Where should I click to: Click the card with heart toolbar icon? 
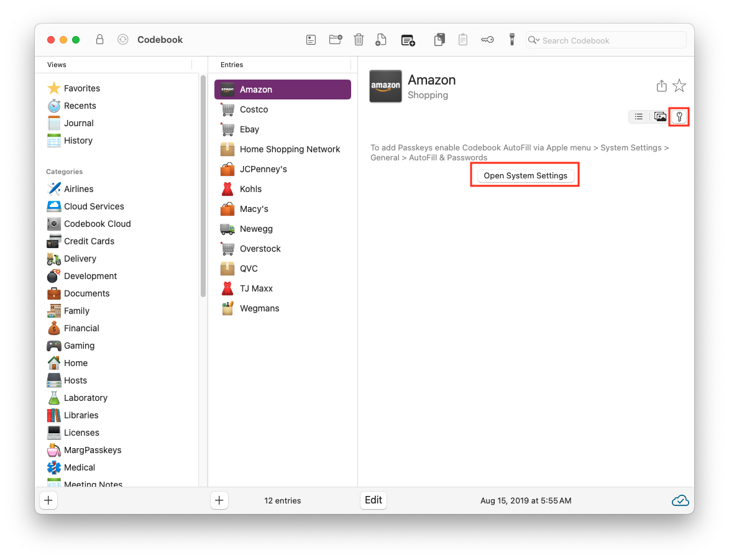[x=311, y=40]
